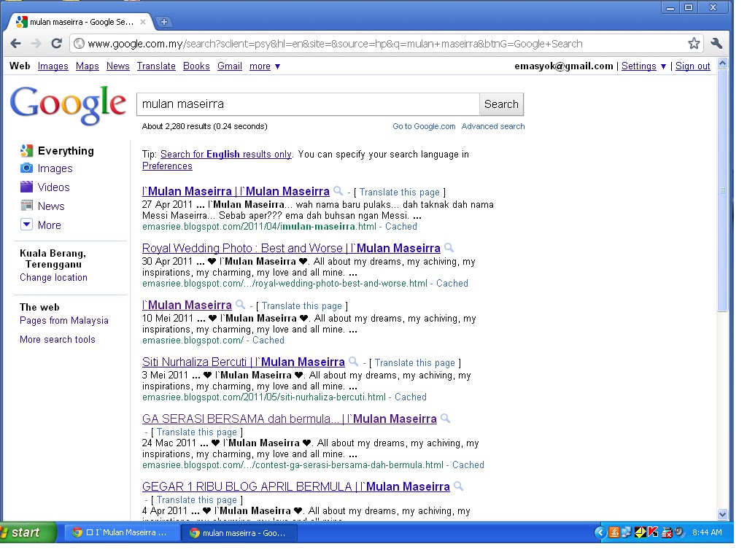Click the Images camera icon in sidebar

(x=26, y=168)
